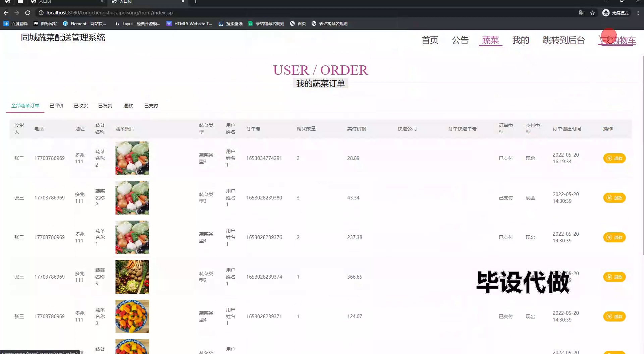Open new browser tab with plus icon
The image size is (644, 354).
[x=196, y=2]
